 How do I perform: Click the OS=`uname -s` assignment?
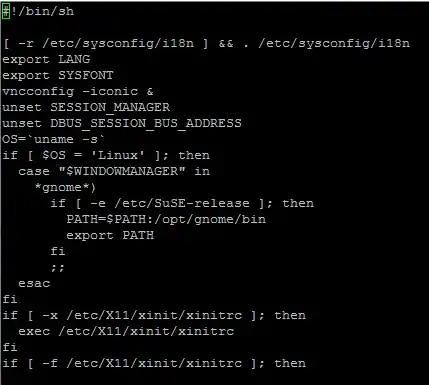coord(53,139)
